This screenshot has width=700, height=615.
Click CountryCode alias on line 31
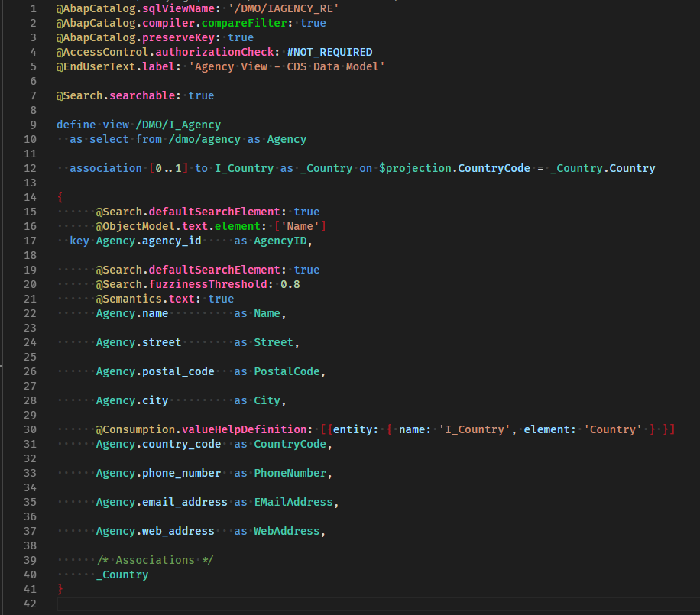[290, 444]
